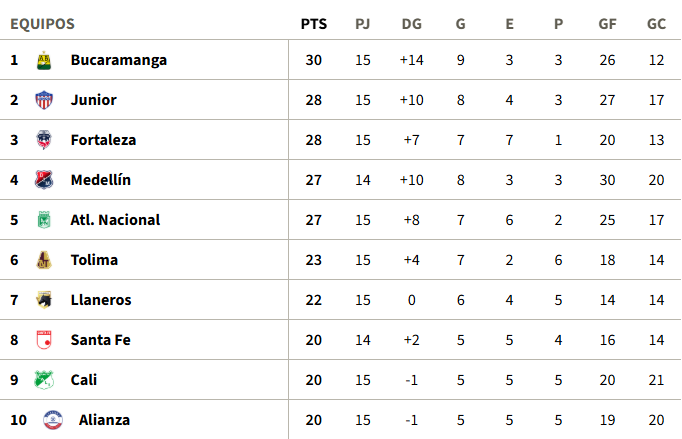The height and width of the screenshot is (439, 682).
Task: Sort table by PTS column header
Action: [313, 24]
